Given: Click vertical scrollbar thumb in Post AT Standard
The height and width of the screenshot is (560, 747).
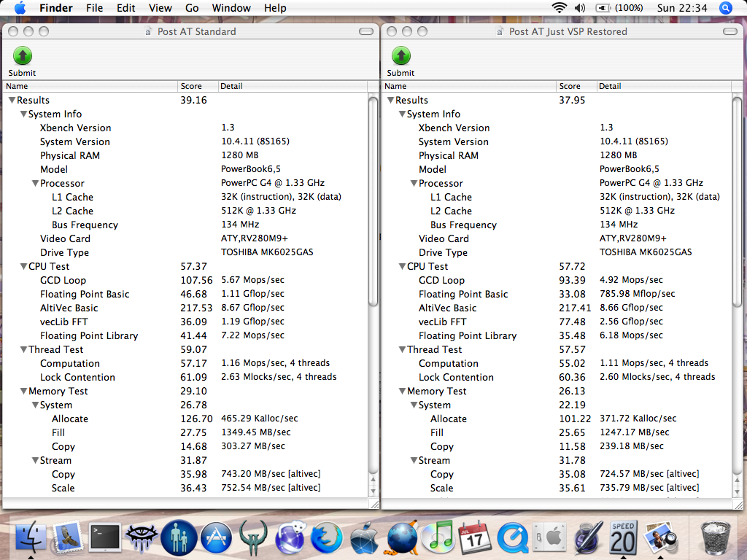Looking at the screenshot, I should (373, 200).
